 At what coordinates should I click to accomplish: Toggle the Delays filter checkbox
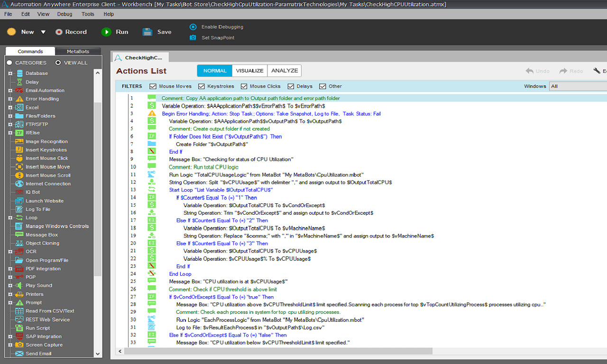(x=291, y=86)
